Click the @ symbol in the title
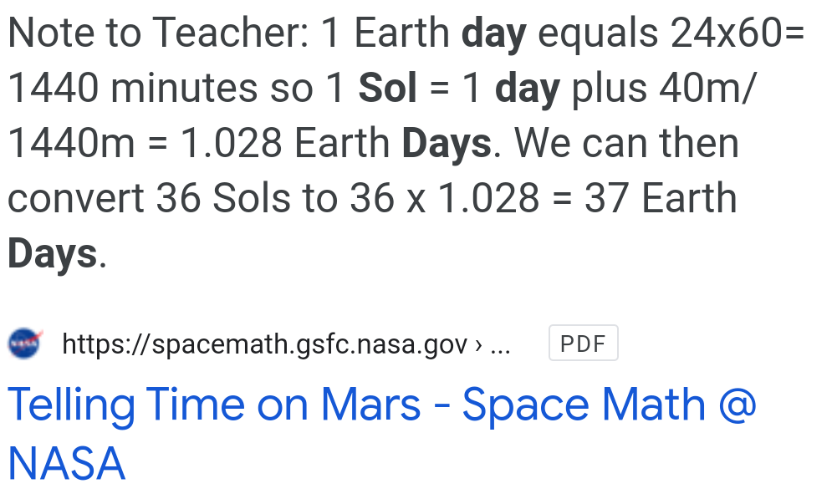Viewport: 832px width, 504px height. coord(738,405)
